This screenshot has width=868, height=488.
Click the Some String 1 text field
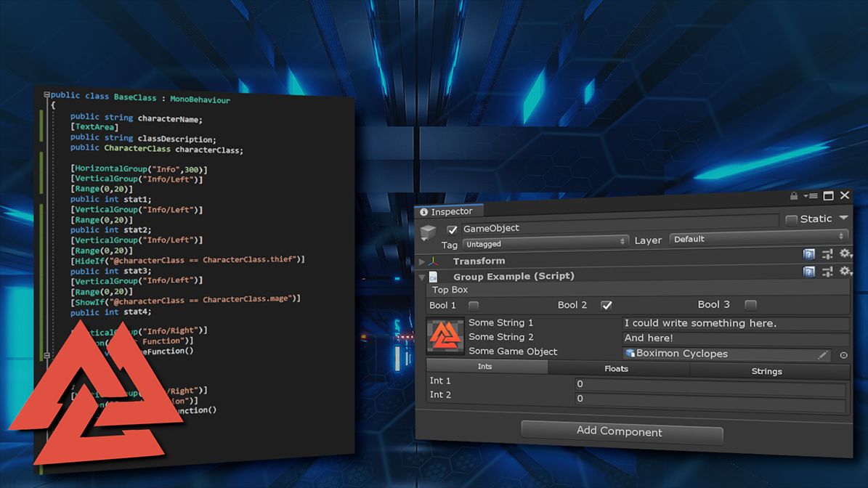pyautogui.click(x=735, y=324)
